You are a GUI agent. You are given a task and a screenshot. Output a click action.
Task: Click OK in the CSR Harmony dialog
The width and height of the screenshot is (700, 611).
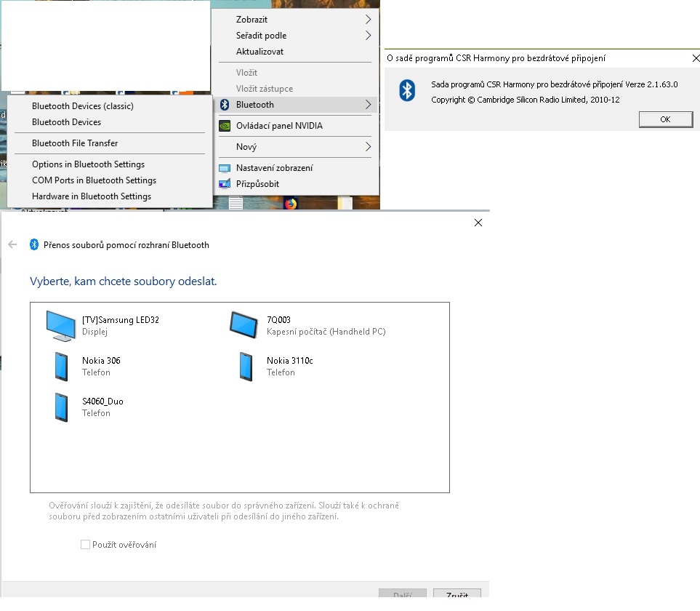pyautogui.click(x=666, y=119)
